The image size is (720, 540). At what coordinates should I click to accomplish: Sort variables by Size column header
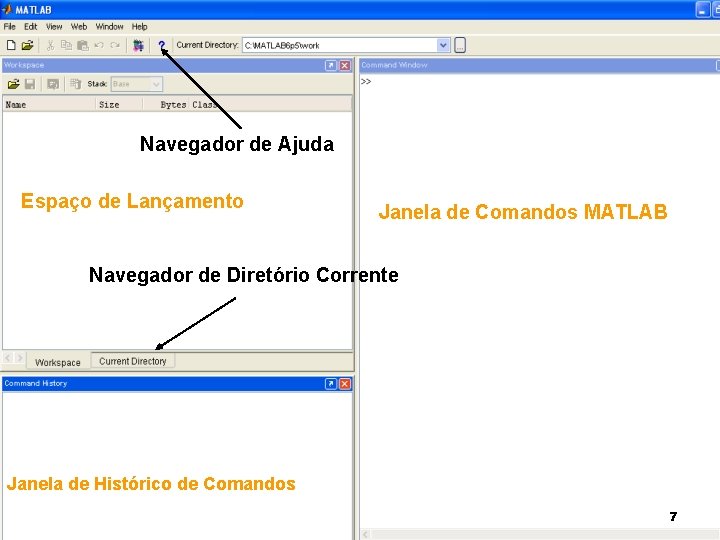pos(119,105)
